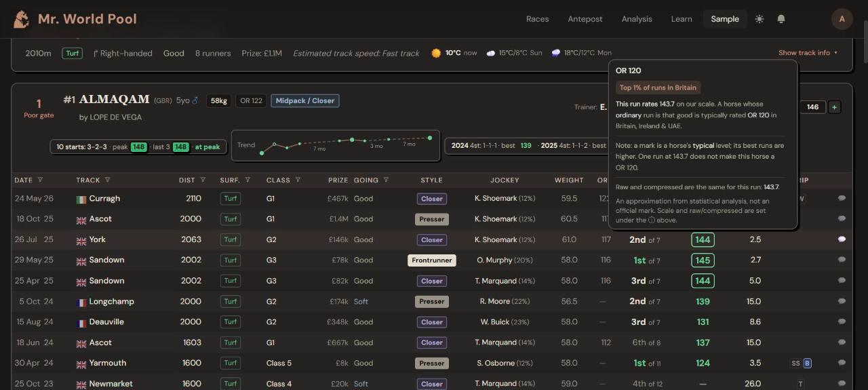Click comment icon on Sandown 25 Apr 25 row
The image size is (868, 390).
click(842, 281)
